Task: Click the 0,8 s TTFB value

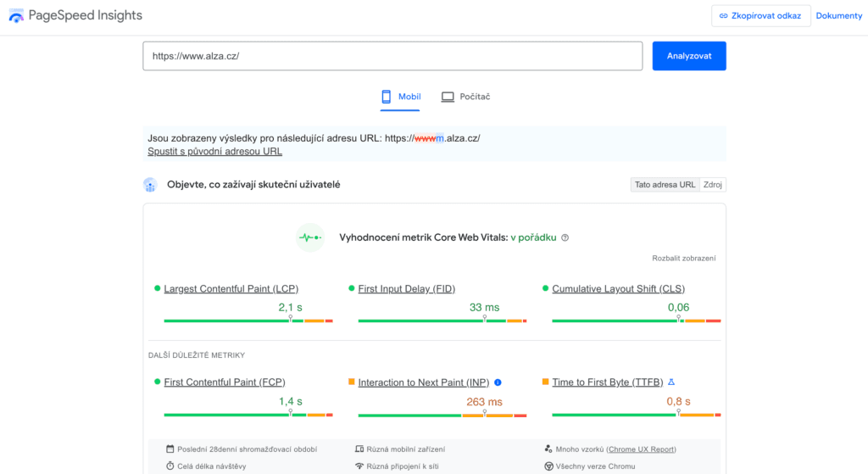Action: coord(678,401)
